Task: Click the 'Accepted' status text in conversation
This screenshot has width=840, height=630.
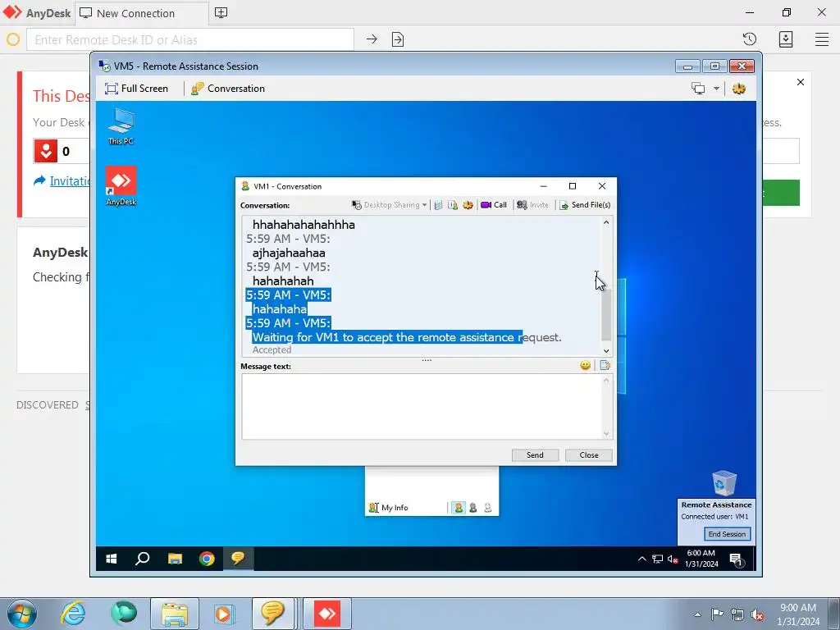Action: [x=272, y=349]
